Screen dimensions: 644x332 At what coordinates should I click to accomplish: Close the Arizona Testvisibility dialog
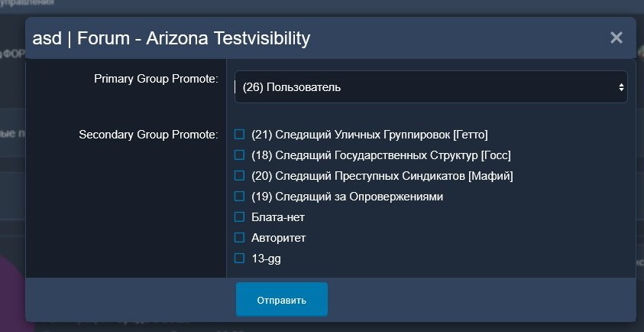coord(616,37)
